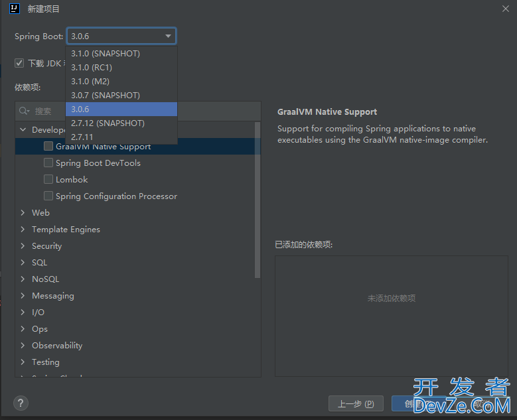Image resolution: width=517 pixels, height=420 pixels.
Task: Click the Messaging label
Action: point(52,296)
